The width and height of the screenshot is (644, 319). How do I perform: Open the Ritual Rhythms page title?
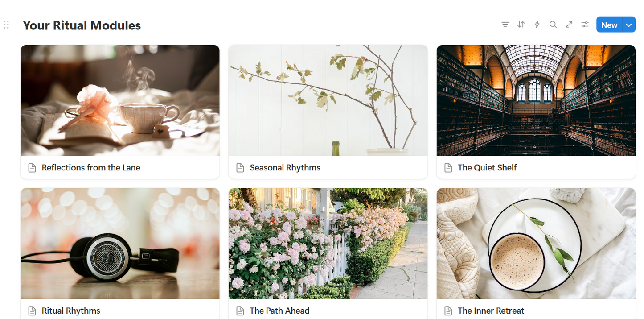[71, 311]
